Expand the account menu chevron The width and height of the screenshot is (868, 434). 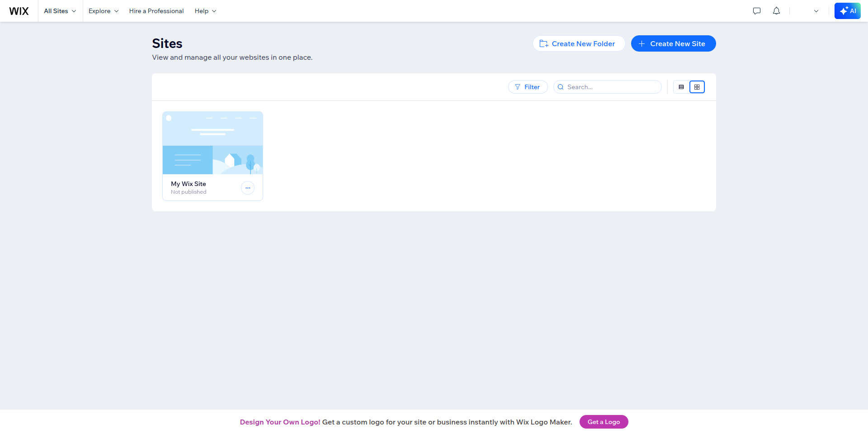pos(816,11)
